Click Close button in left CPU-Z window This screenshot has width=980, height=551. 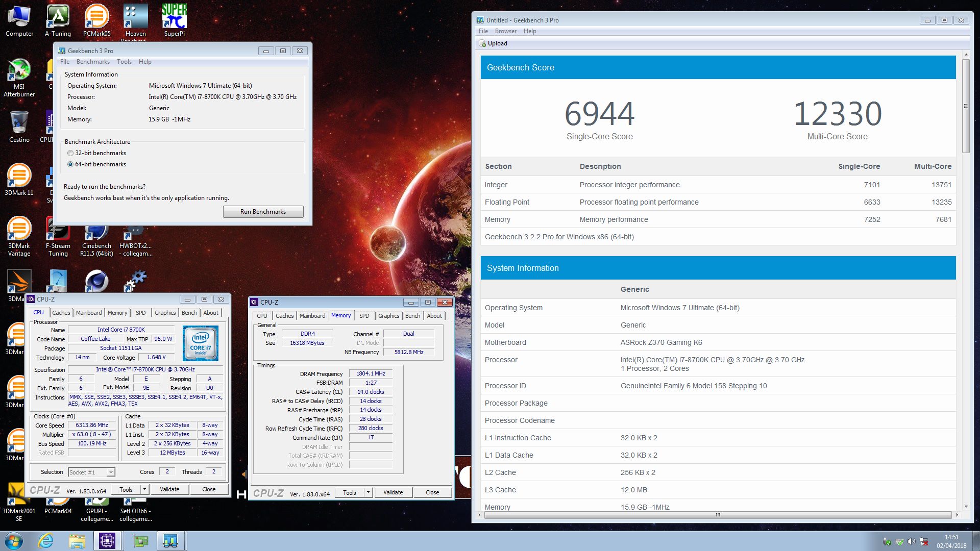pyautogui.click(x=209, y=489)
